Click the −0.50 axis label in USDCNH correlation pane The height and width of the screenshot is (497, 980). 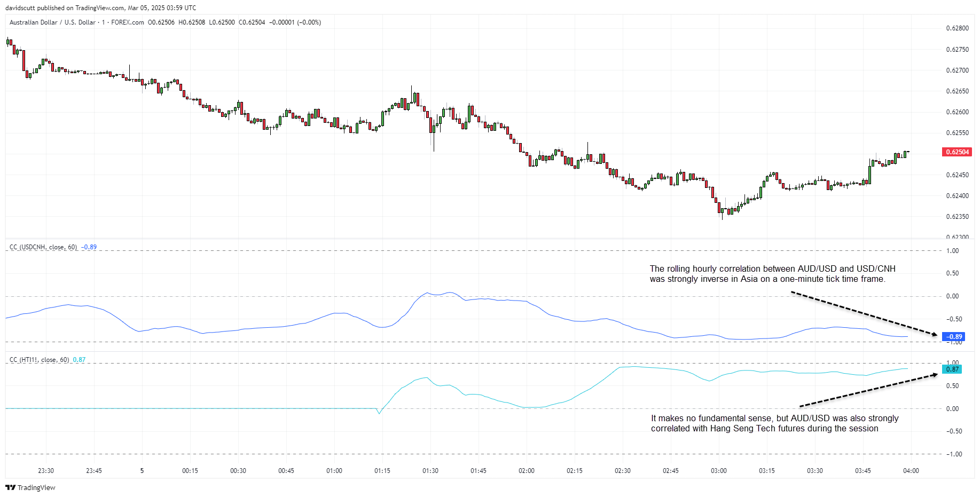coord(954,319)
